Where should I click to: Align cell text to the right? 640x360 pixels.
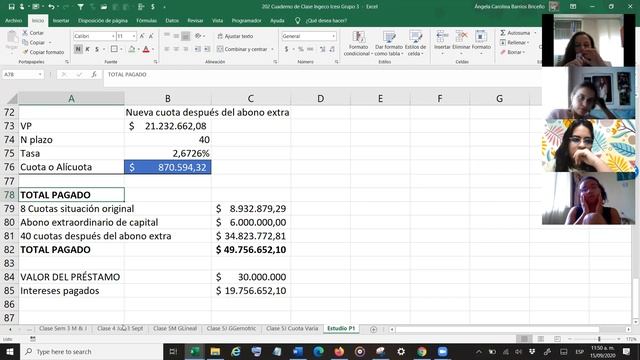[x=186, y=49]
